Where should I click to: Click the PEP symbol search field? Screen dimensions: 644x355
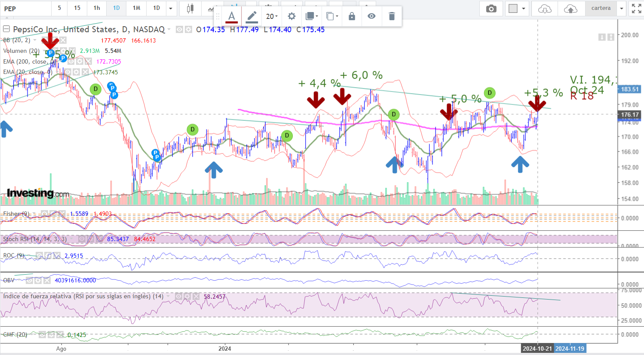coord(26,9)
